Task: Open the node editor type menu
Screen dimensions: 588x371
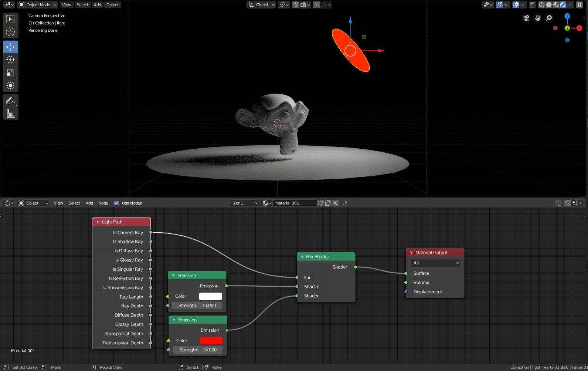Action: [9, 203]
